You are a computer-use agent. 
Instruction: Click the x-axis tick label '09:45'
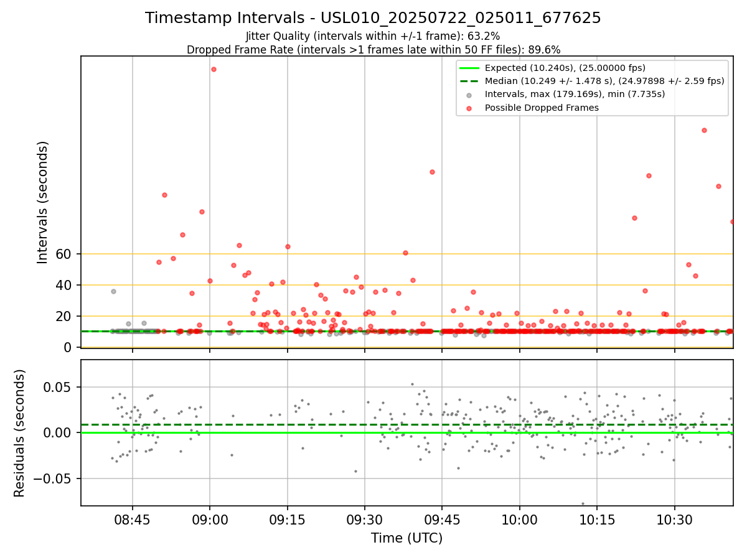pos(442,520)
